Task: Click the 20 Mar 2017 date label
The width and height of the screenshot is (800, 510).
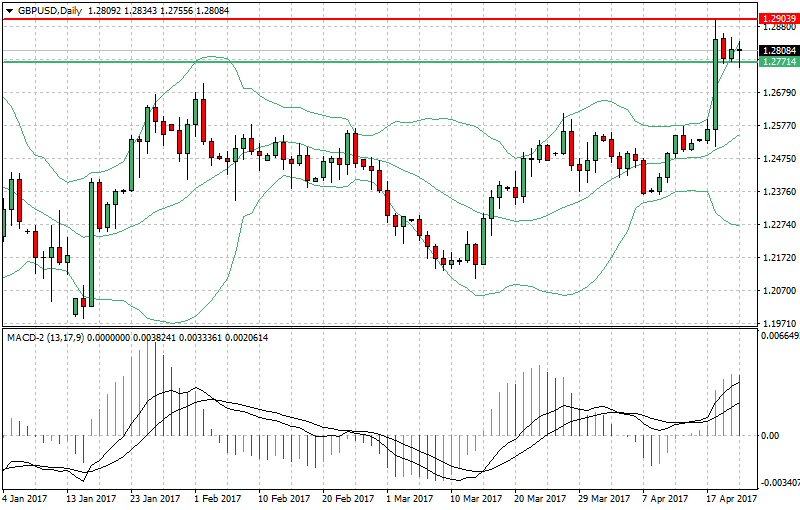Action: pos(539,498)
